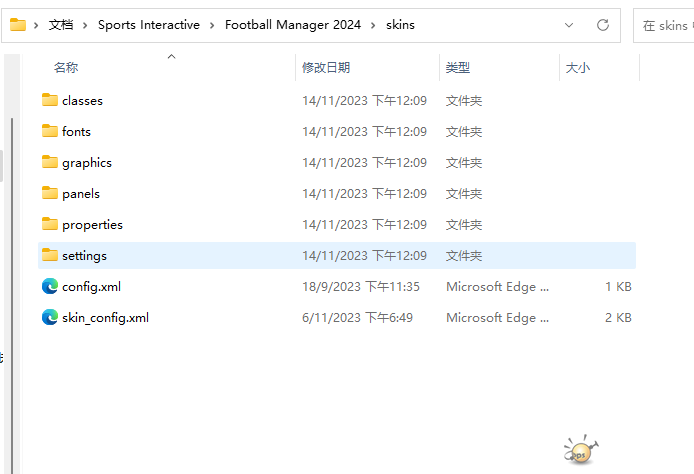Sort by the 修改日期 column header
The width and height of the screenshot is (694, 474).
click(326, 68)
